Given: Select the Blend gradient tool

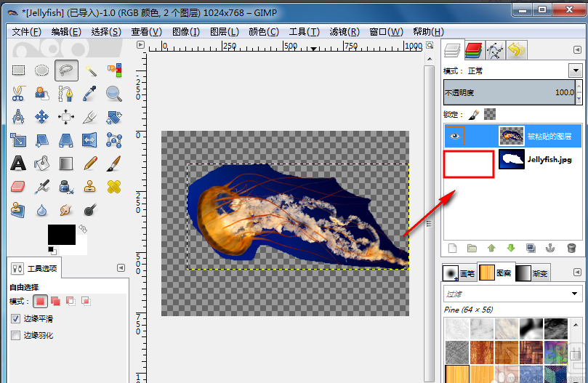Looking at the screenshot, I should (x=66, y=164).
